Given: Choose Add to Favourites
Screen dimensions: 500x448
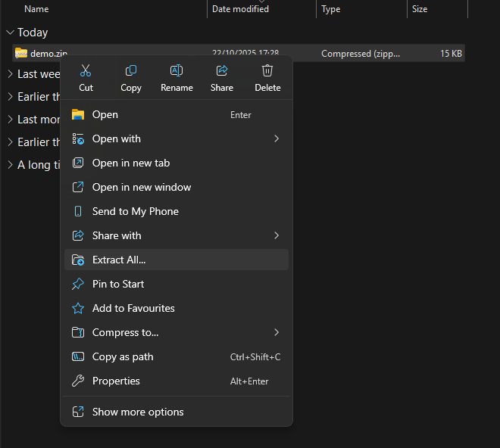Looking at the screenshot, I should 133,308.
